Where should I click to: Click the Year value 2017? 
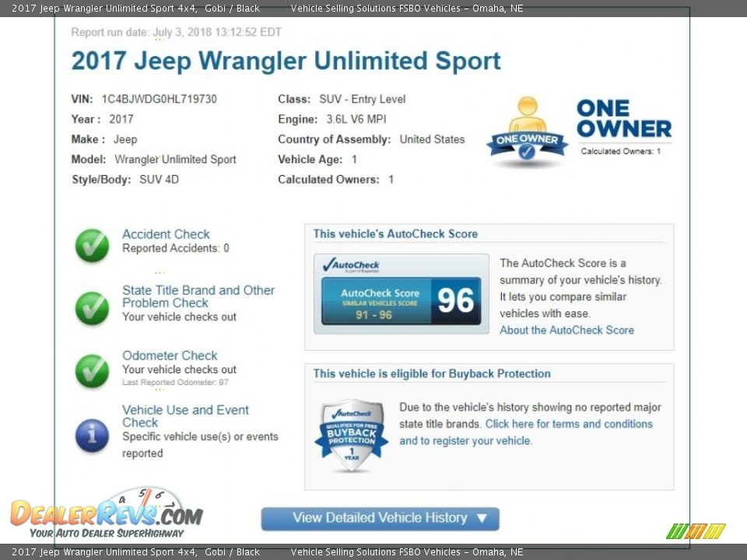tap(121, 119)
